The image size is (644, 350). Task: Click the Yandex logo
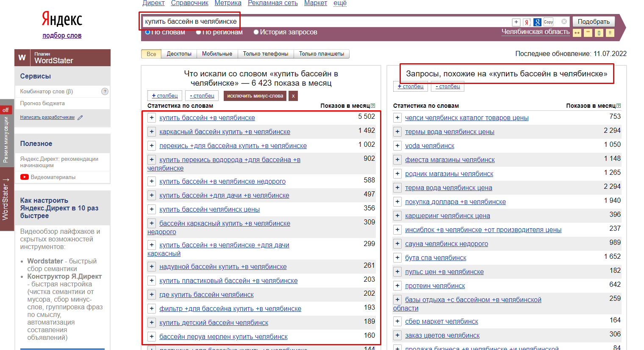point(62,19)
